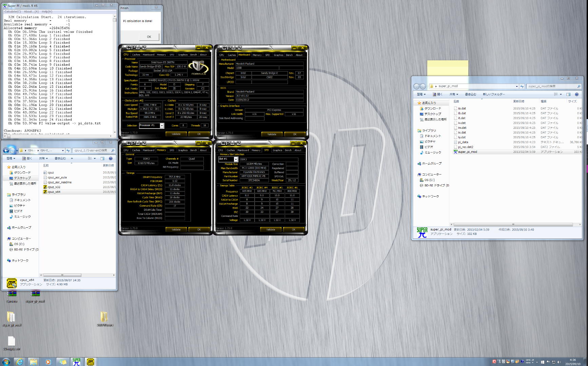The width and height of the screenshot is (588, 366).
Task: Open the 2687Wscore folder on desktop
Action: coord(104,319)
